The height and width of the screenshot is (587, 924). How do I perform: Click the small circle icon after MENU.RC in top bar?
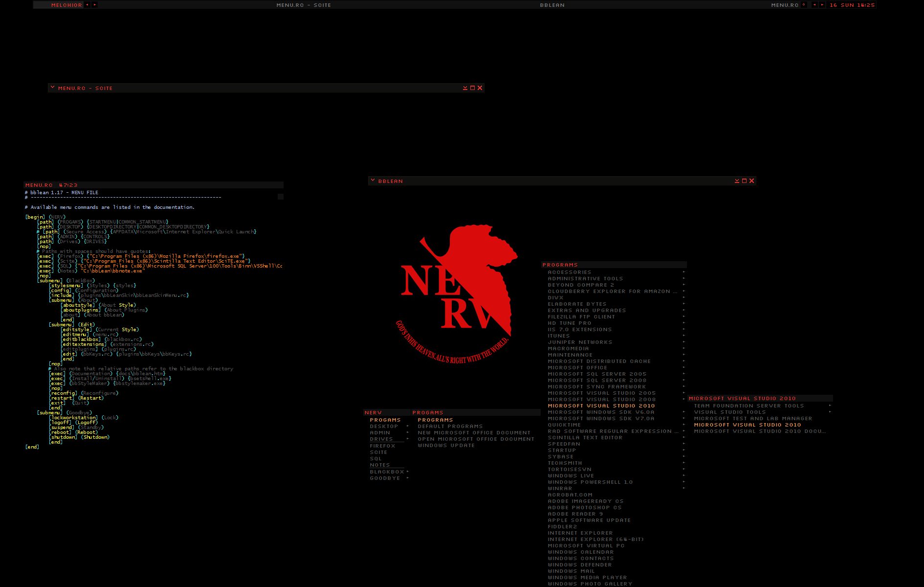click(803, 5)
